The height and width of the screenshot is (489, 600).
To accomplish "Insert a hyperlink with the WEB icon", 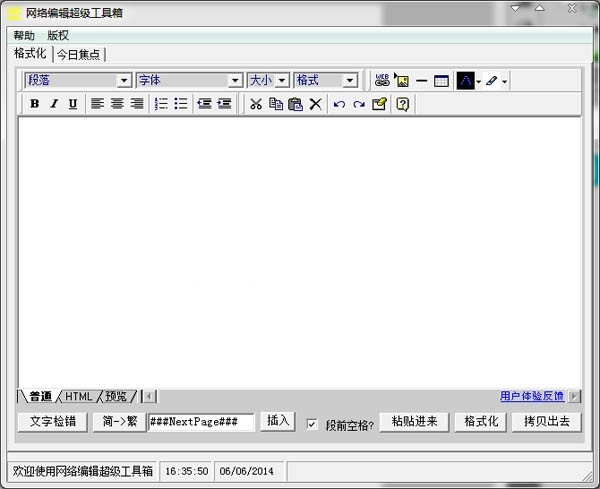I will click(382, 81).
